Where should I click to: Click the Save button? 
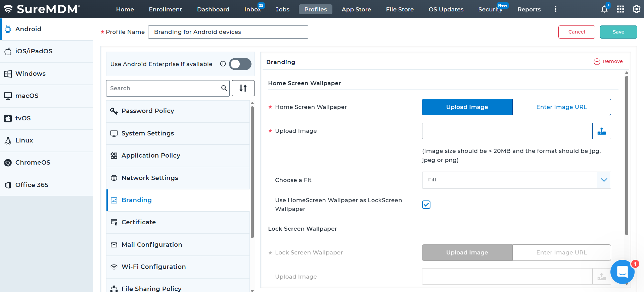click(x=618, y=32)
